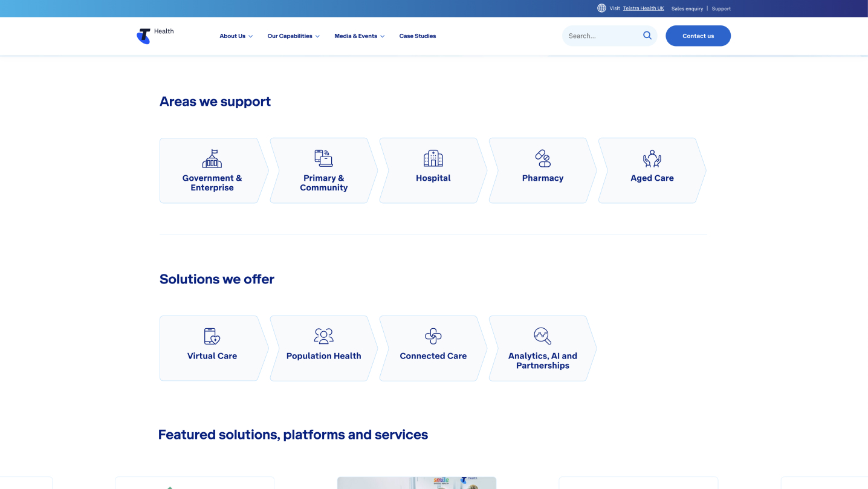Image resolution: width=868 pixels, height=489 pixels.
Task: Click the Pharmacy pills icon
Action: coord(543,158)
